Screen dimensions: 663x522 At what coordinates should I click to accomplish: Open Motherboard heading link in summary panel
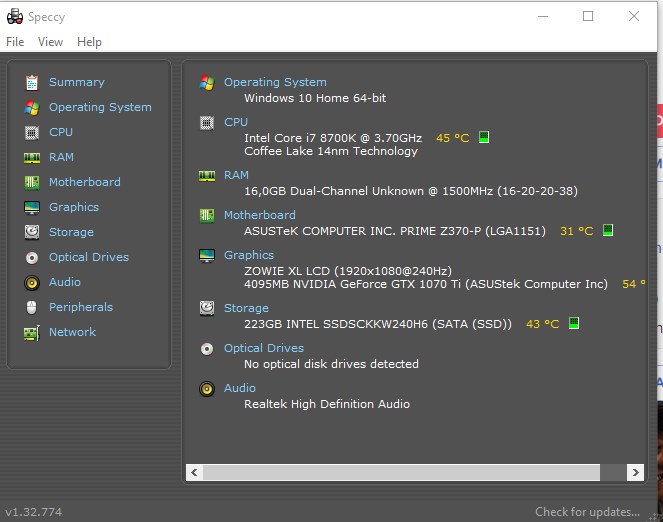pos(260,215)
